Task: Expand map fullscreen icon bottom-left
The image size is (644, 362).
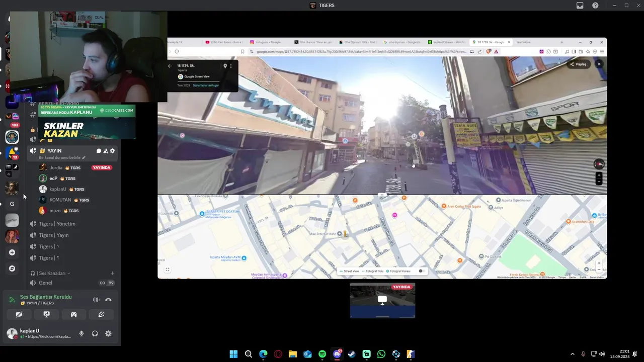Action: [168, 269]
